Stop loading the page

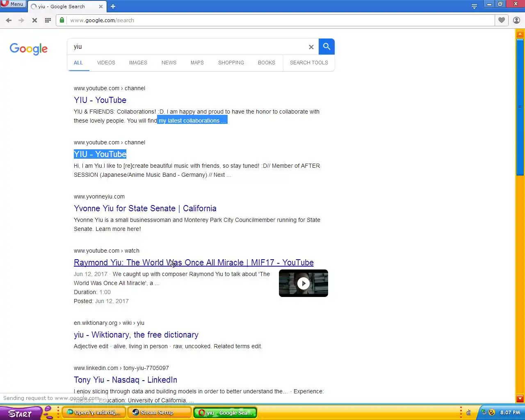pos(34,20)
